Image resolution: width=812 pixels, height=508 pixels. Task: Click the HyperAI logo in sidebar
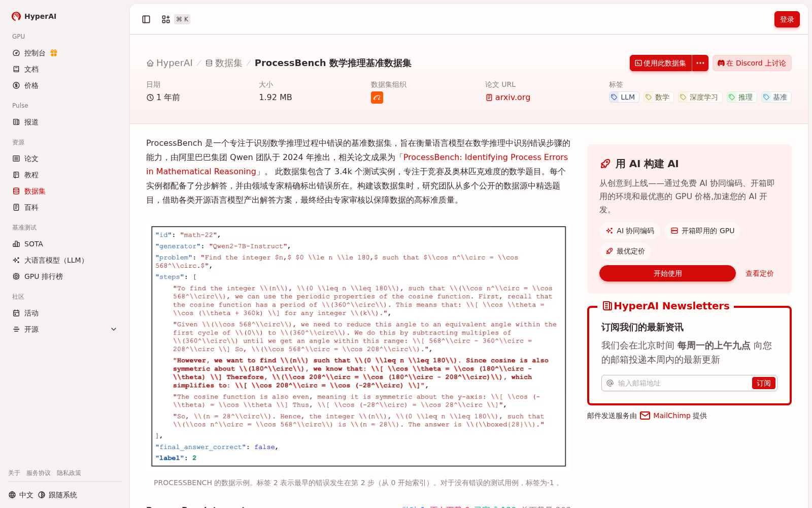(x=34, y=16)
